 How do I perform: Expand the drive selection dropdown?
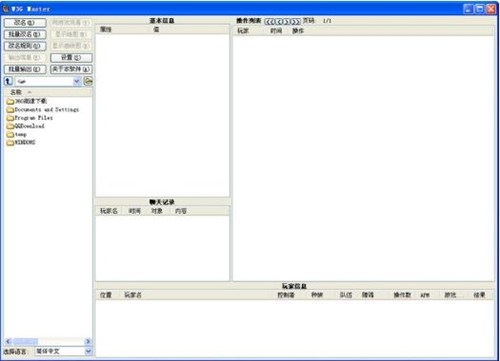(x=77, y=81)
